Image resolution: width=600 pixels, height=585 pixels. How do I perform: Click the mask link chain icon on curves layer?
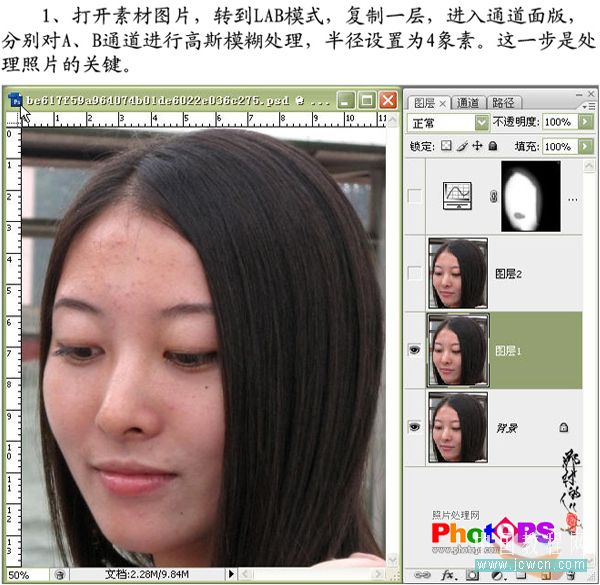click(x=494, y=196)
